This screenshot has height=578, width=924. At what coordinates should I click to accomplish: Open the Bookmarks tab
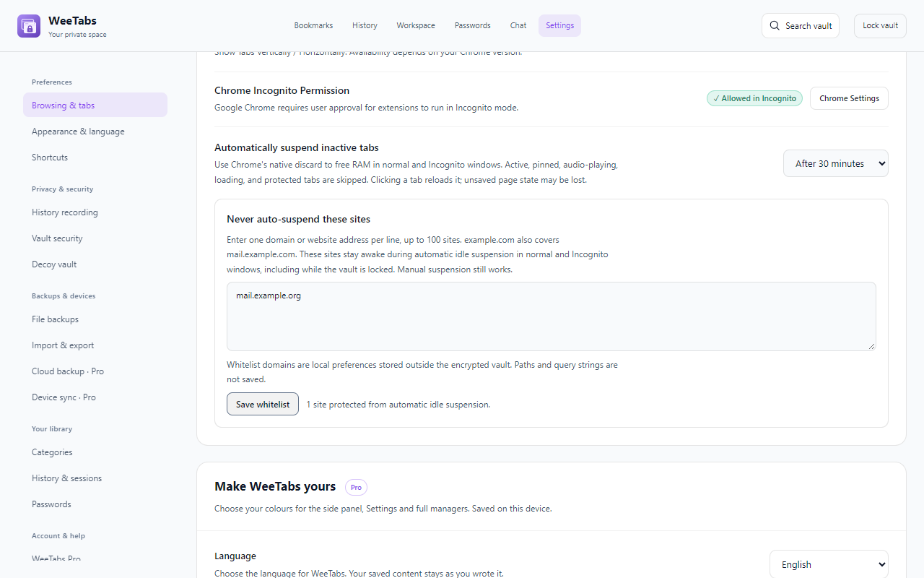click(313, 25)
